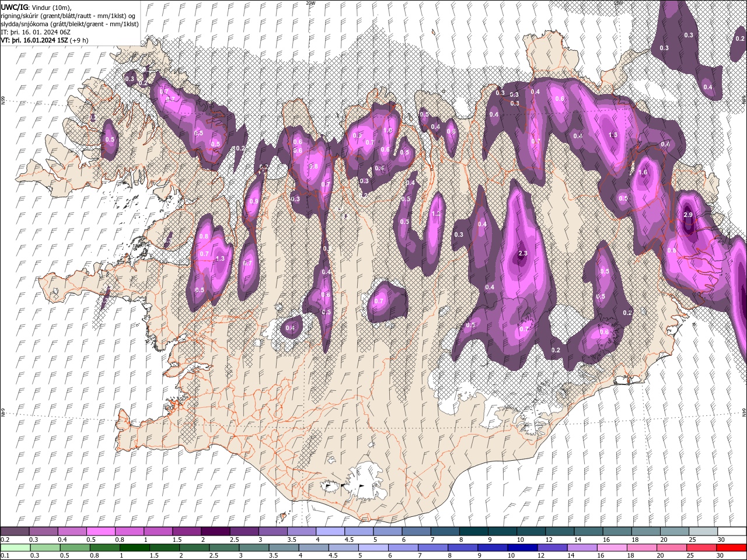Pick the darkest purple 2–2.5 snow scale swatch
This screenshot has width=747, height=560.
[x=215, y=531]
